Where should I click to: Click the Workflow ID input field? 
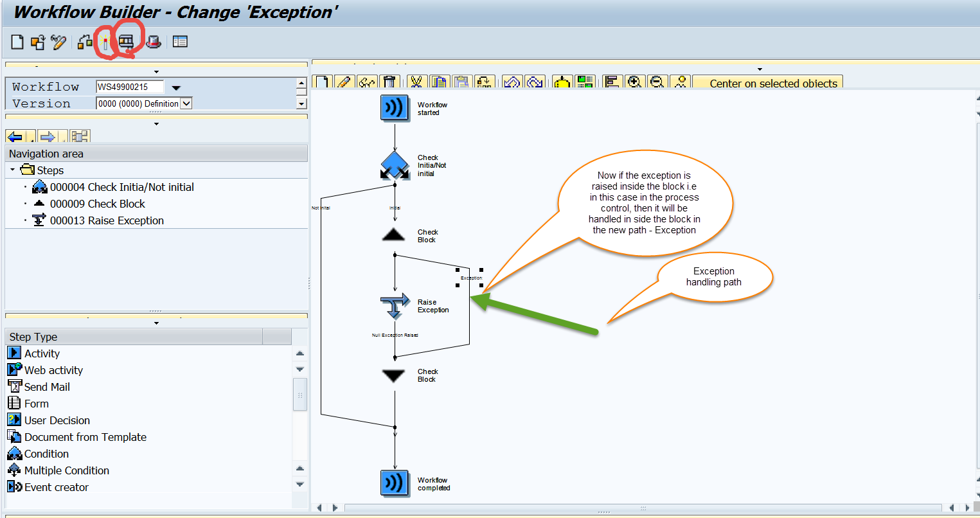point(129,87)
